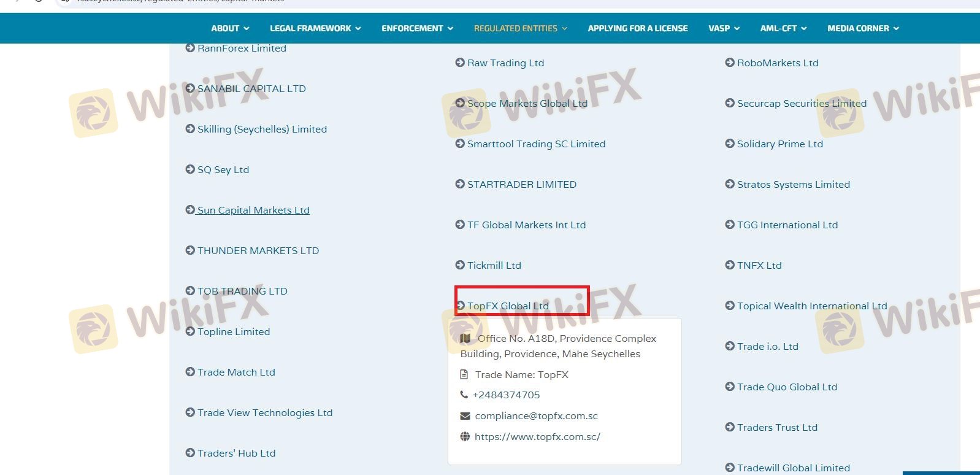Click the map icon beside office address

pos(465,338)
